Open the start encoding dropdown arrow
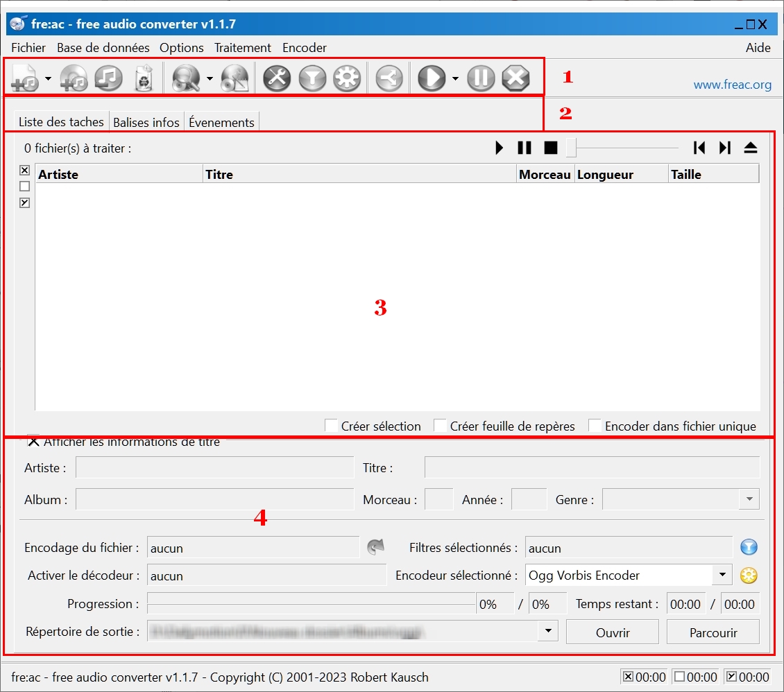 coord(455,78)
